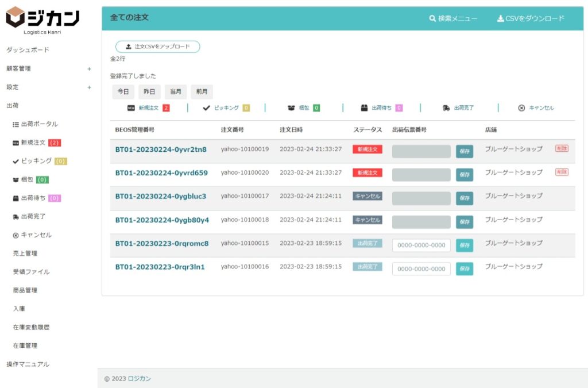Screen dimensions: 588x388
Task: Click the 梱包 box icon in status bar
Action: (291, 107)
